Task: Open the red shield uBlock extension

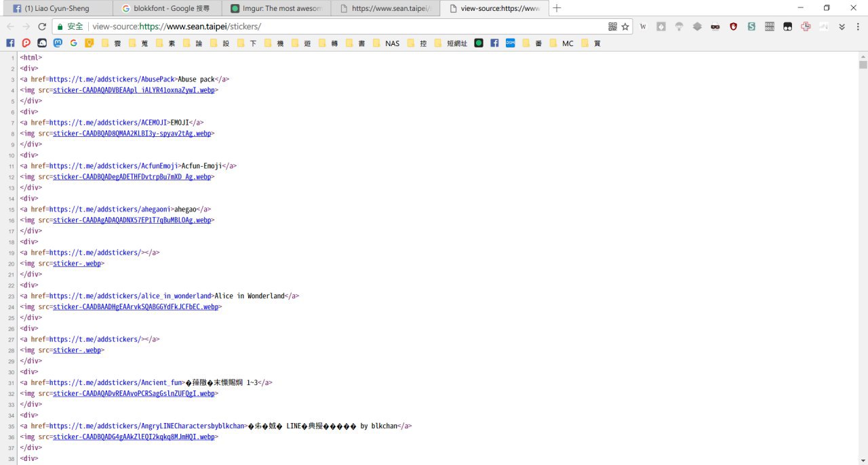Action: coord(733,26)
